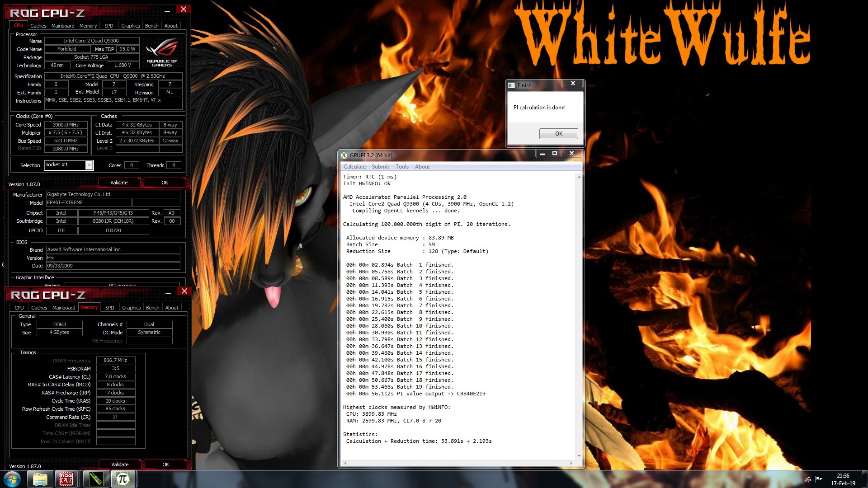Viewport: 868px width, 488px height.
Task: Select CPU tab in bottom CPU-Z window
Action: [x=19, y=308]
